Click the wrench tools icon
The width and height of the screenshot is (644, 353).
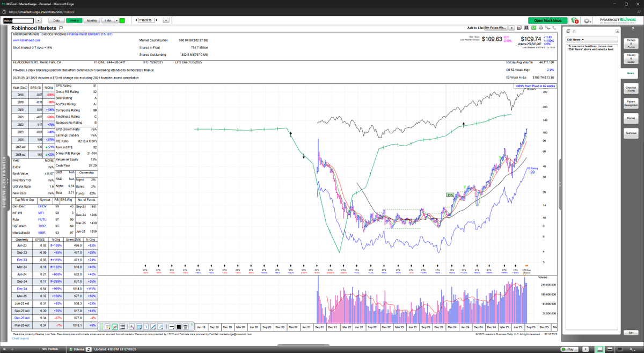pyautogui.click(x=547, y=28)
